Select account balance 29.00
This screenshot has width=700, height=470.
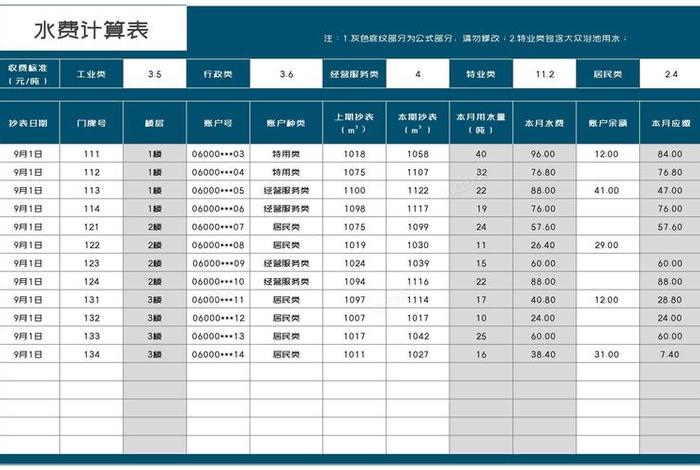[x=608, y=245]
